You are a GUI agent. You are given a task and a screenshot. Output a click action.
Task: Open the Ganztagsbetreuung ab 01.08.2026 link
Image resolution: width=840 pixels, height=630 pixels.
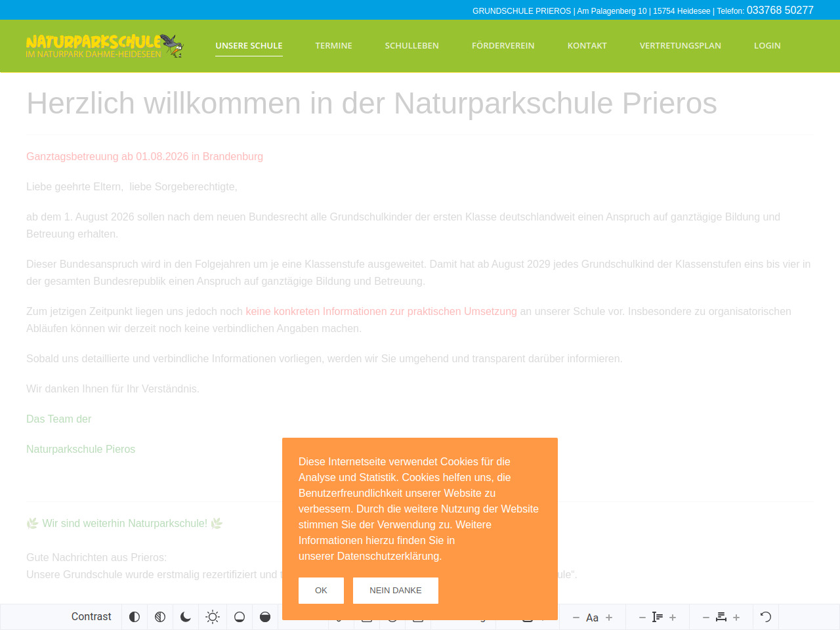click(x=144, y=157)
